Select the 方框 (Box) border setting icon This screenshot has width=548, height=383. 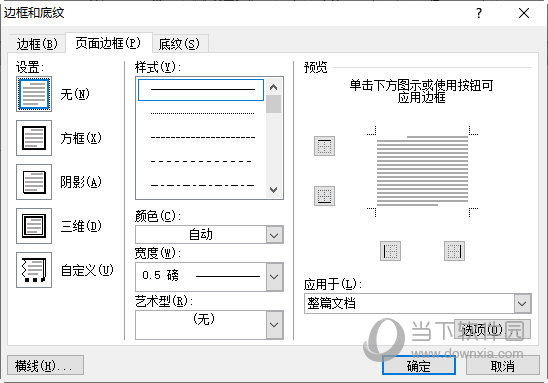(34, 138)
